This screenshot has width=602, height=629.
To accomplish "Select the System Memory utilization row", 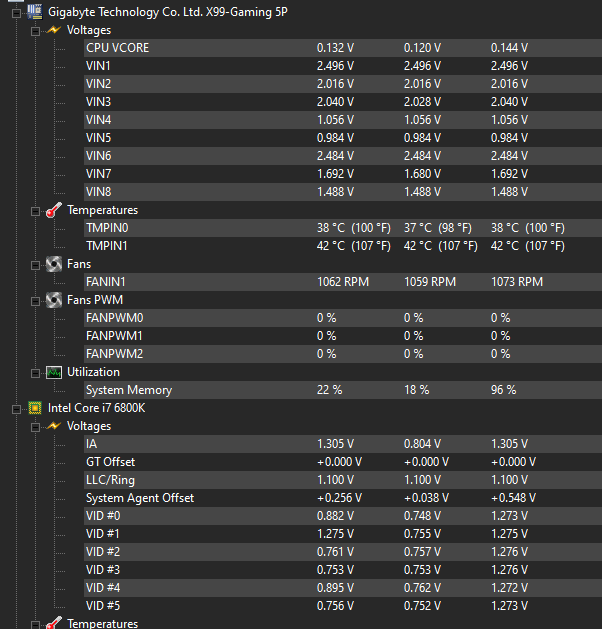I will (x=343, y=390).
